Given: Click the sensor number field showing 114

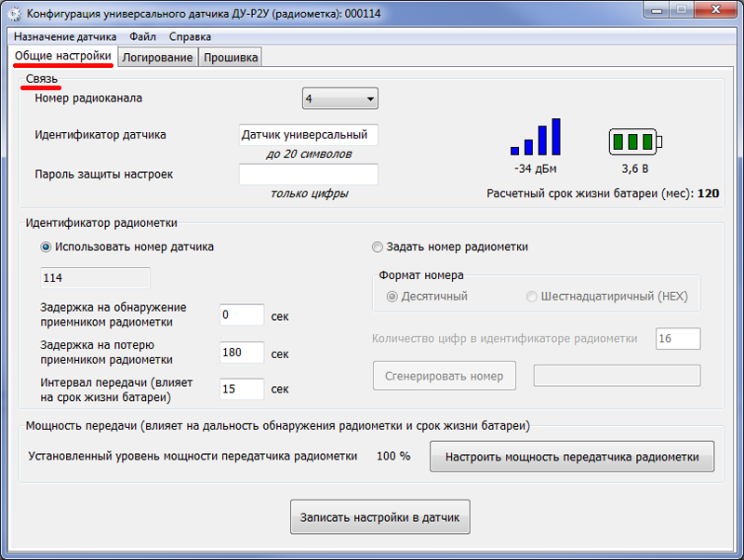Looking at the screenshot, I should [x=96, y=277].
